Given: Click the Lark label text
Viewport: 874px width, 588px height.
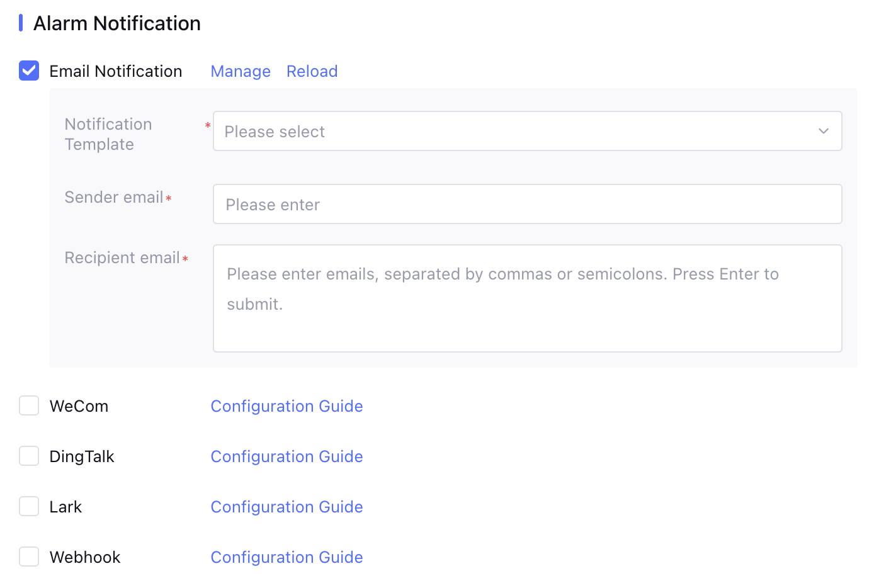Looking at the screenshot, I should (65, 507).
